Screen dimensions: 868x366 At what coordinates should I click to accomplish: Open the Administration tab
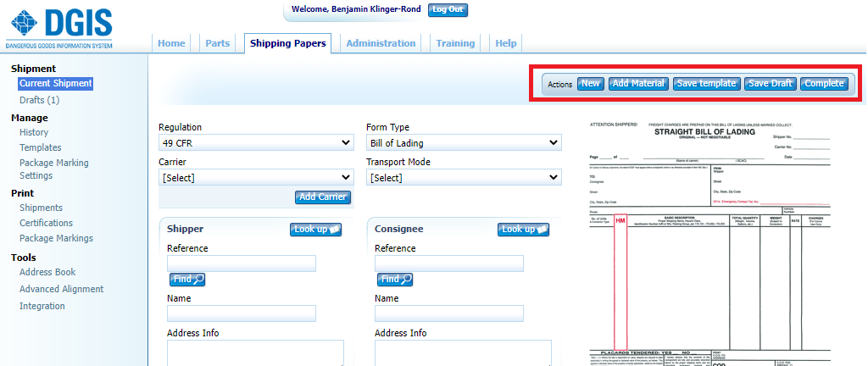point(381,44)
